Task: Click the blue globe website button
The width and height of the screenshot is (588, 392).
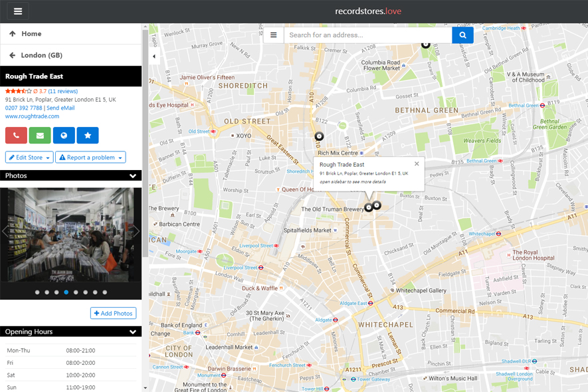Action: click(x=64, y=136)
